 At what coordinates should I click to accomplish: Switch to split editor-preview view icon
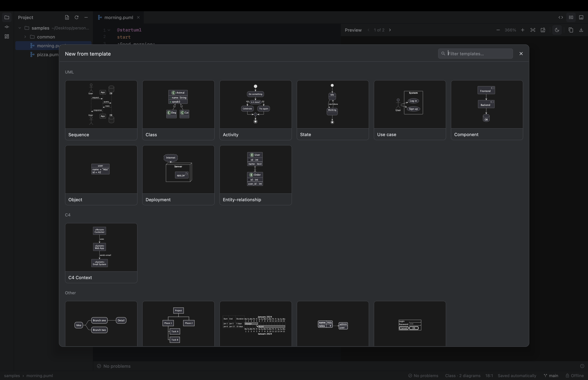coord(571,17)
